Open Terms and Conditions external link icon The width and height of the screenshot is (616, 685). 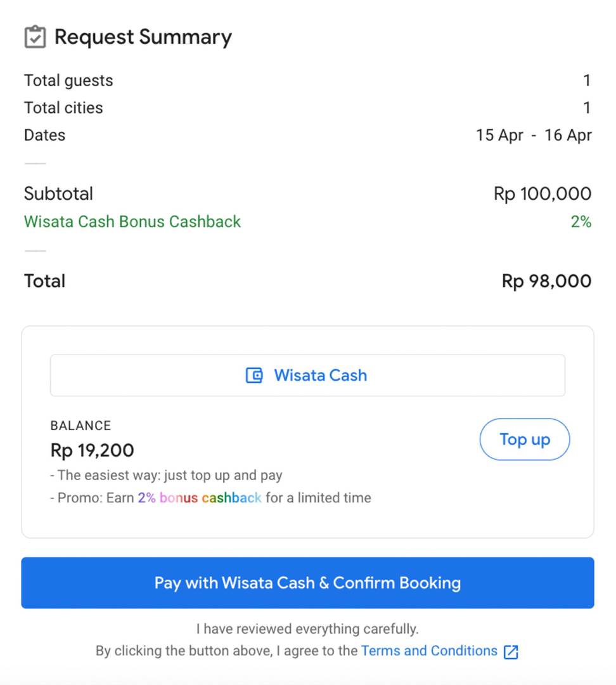tap(511, 652)
